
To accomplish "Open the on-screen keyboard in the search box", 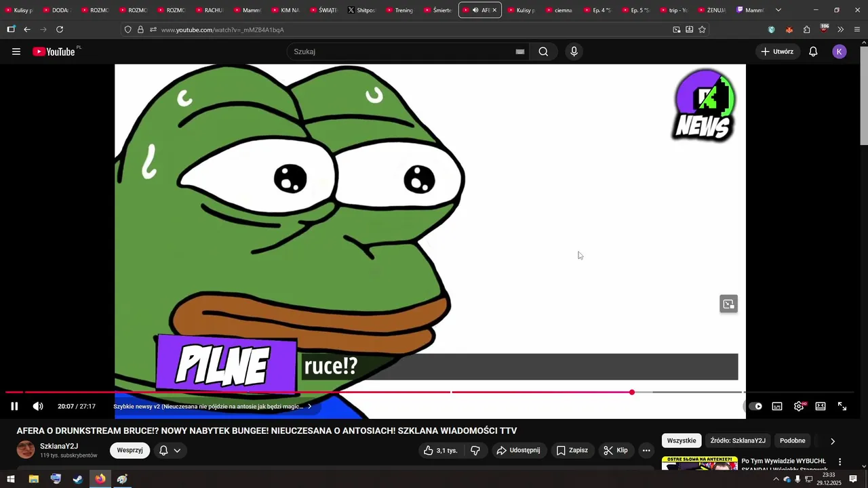I will [520, 52].
